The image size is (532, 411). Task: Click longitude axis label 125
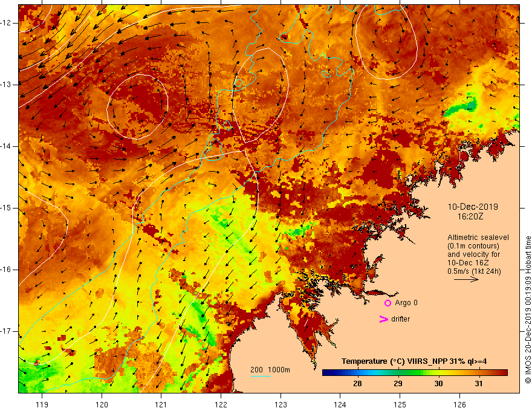[400, 404]
